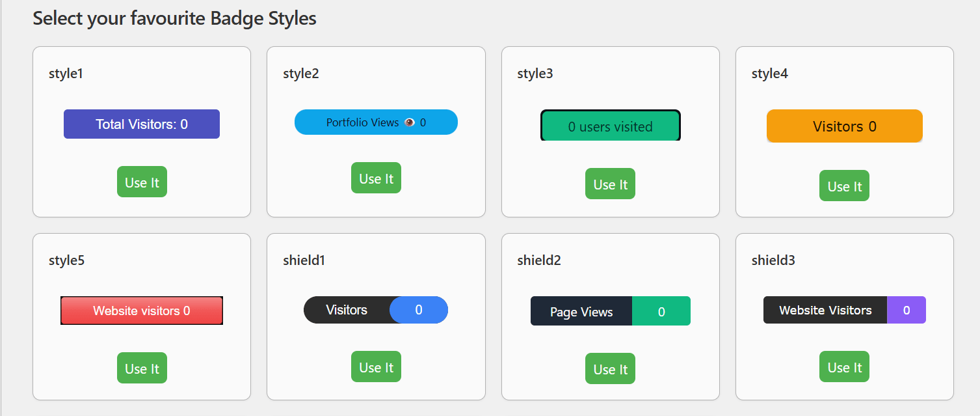Click the blue counter pill in shield1
Viewport: 980px width, 416px height.
click(419, 310)
